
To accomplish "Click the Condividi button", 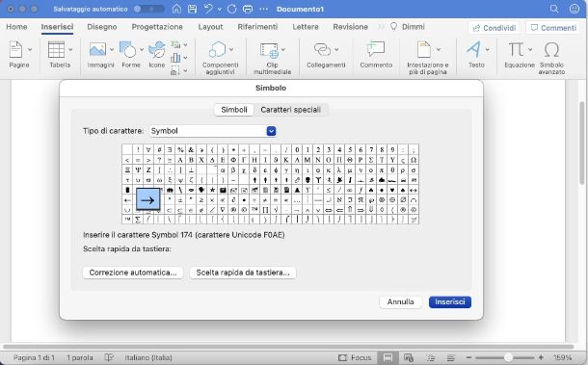I will pyautogui.click(x=494, y=28).
